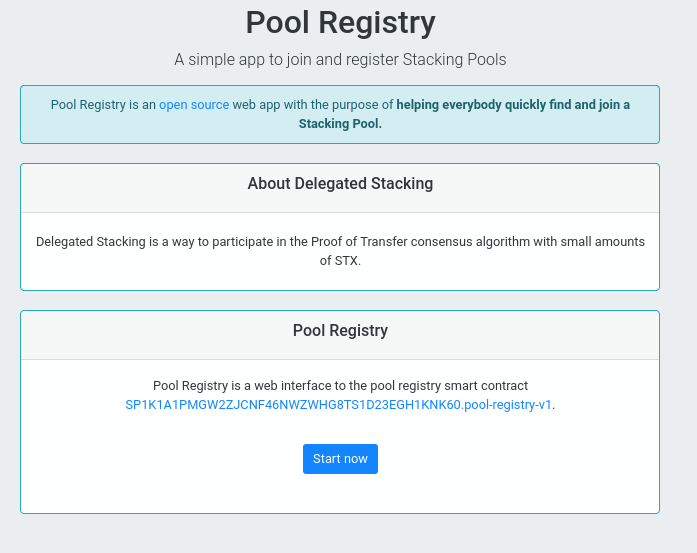
Task: Click empty space below Start now button
Action: coord(340,493)
